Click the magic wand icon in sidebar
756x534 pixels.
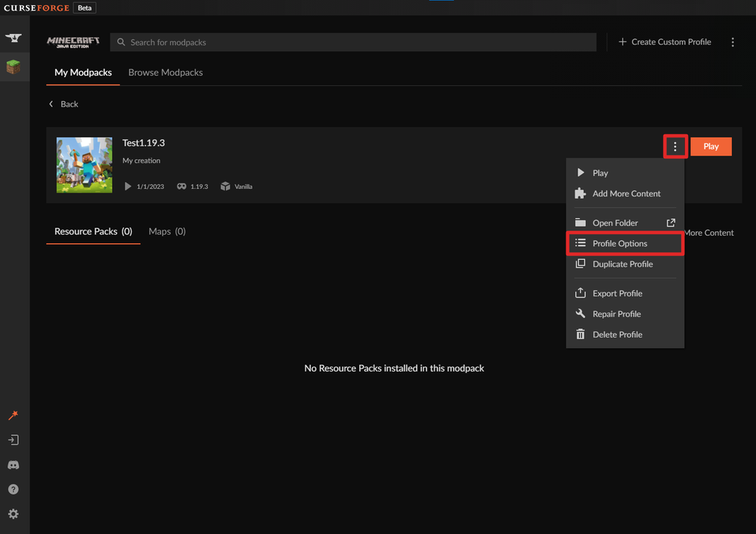coord(13,415)
